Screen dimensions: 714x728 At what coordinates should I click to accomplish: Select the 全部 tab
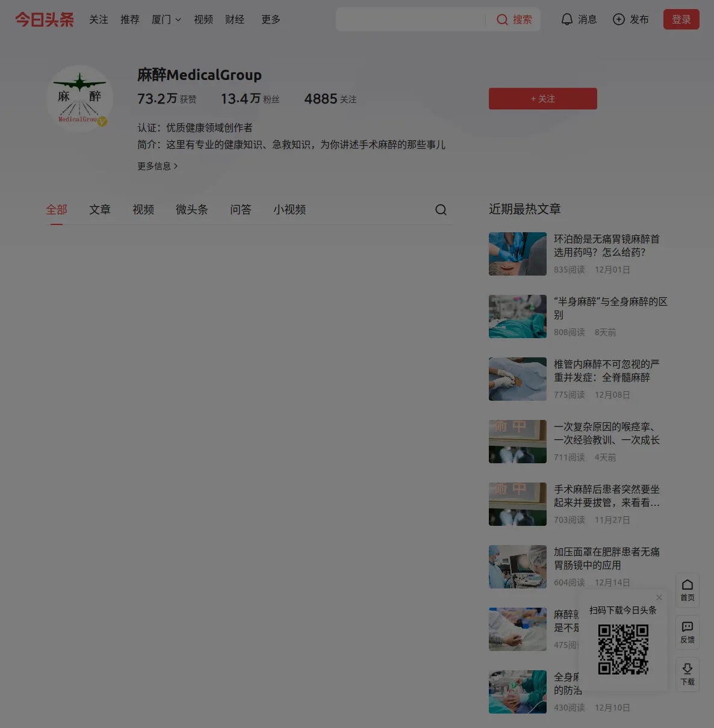(57, 209)
